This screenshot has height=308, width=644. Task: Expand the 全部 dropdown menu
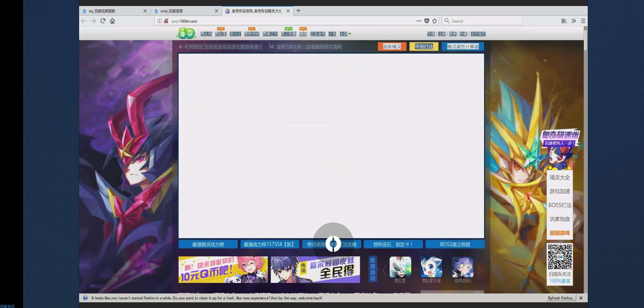(345, 34)
